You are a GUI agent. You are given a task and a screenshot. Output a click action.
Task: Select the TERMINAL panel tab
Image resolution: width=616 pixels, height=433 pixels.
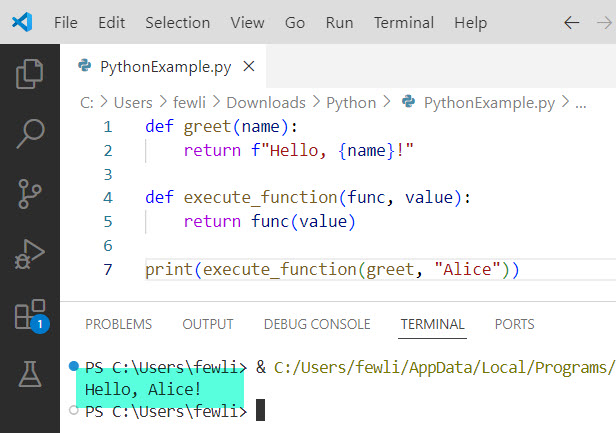433,324
